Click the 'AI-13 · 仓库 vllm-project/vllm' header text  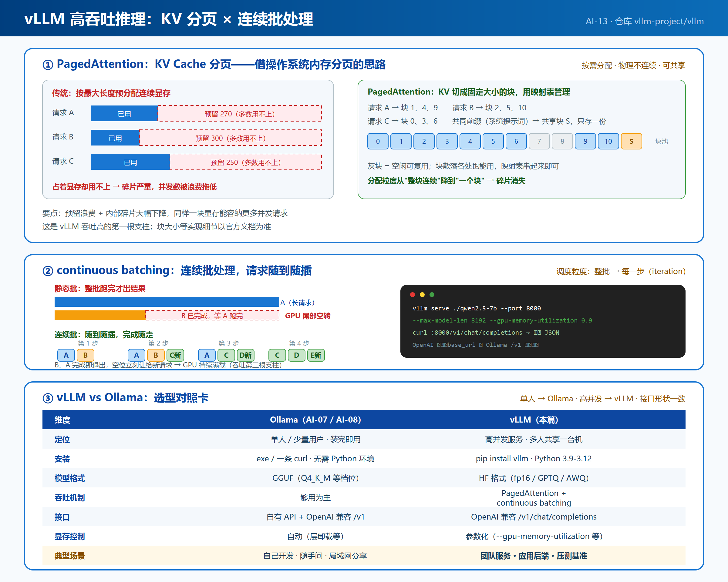(x=645, y=21)
